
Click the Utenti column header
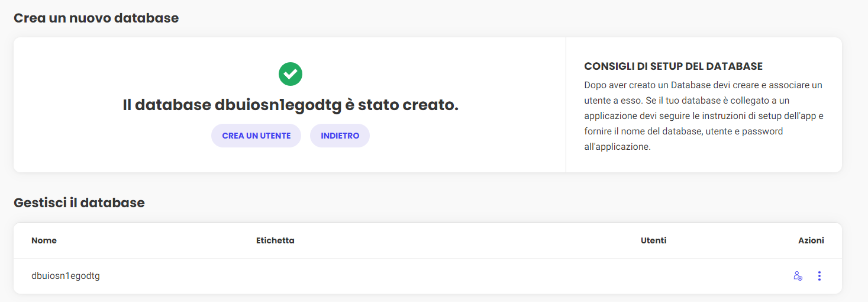(x=653, y=240)
